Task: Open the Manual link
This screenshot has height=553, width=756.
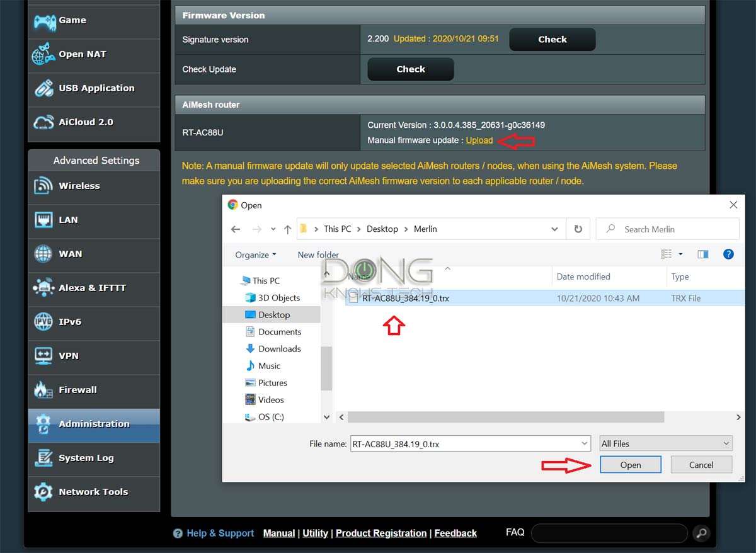Action: [279, 533]
